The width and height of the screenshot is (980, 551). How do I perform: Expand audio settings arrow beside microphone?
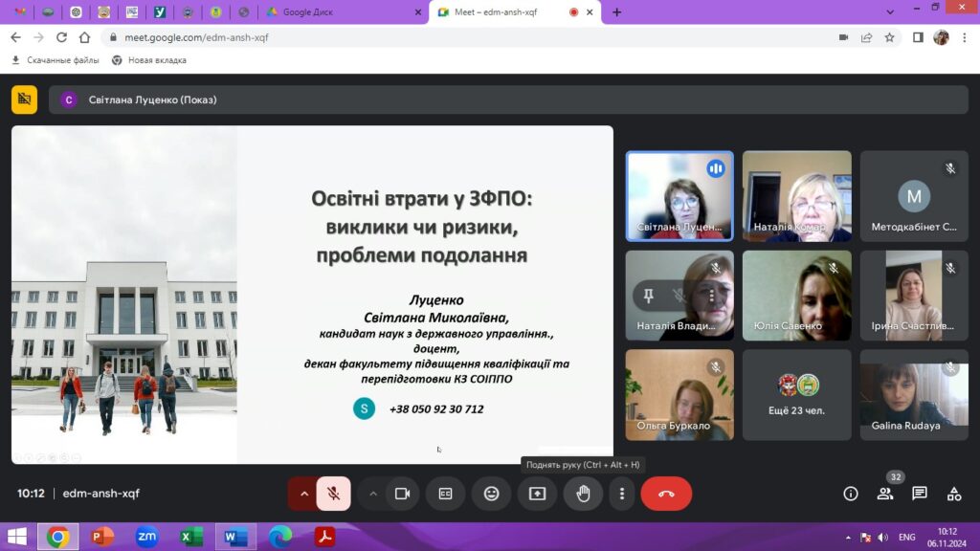(x=303, y=494)
